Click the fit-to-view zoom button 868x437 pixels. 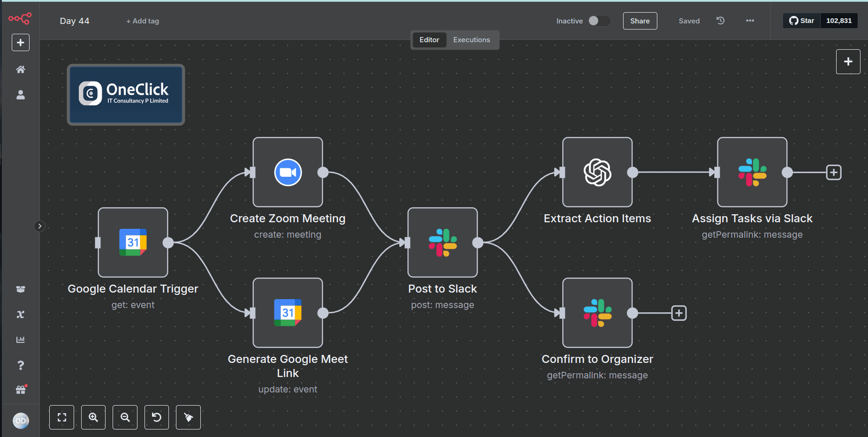click(x=61, y=417)
